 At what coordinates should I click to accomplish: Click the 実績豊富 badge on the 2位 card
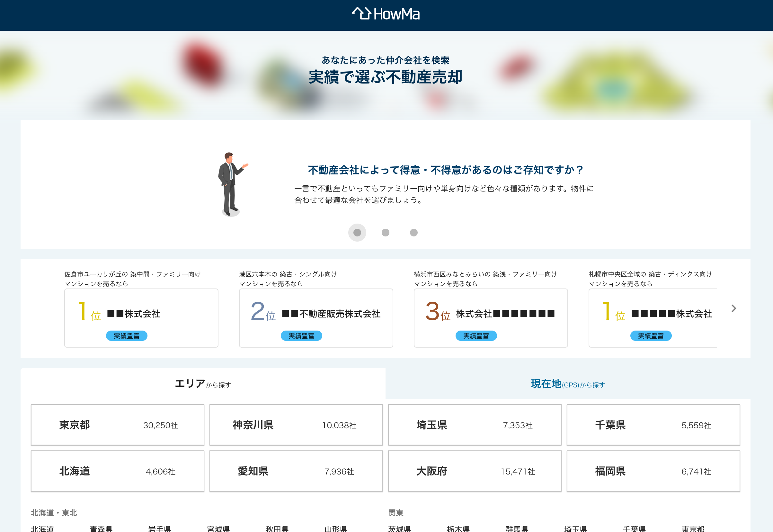coord(301,336)
